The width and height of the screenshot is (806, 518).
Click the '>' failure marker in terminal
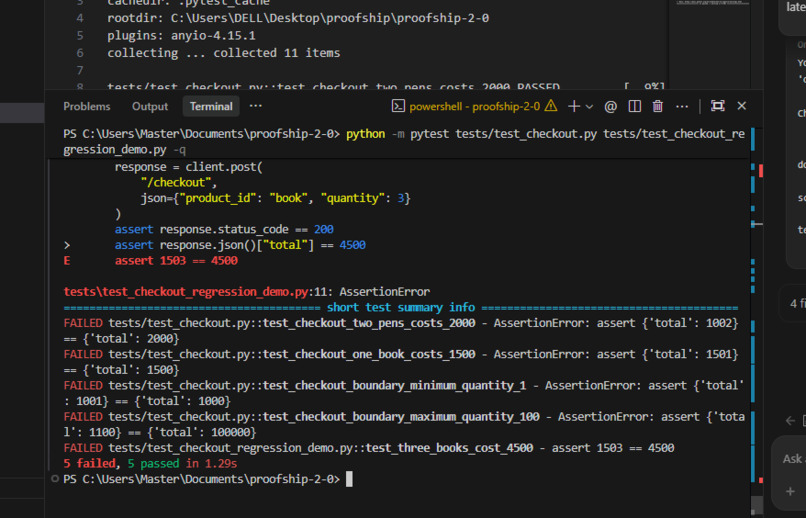coord(67,245)
